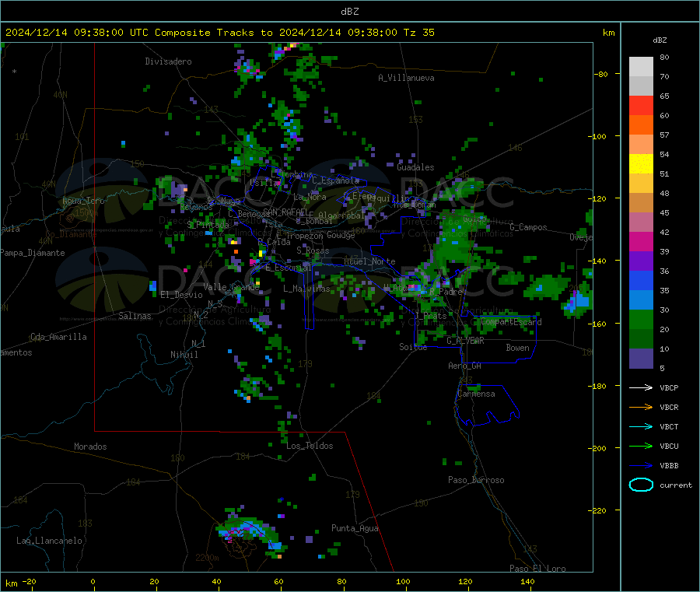Click the cyan 'current' ellipse symbol
Viewport: 700px width, 592px height.
point(641,485)
